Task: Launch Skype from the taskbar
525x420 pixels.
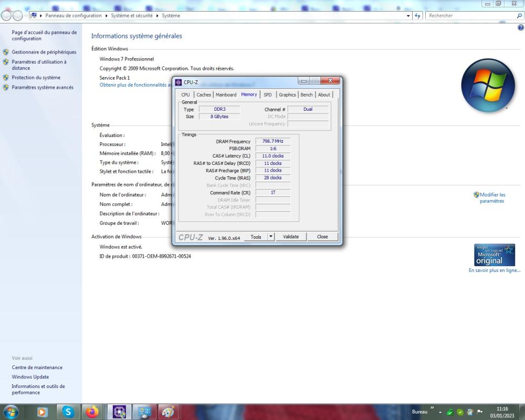Action: click(x=68, y=412)
